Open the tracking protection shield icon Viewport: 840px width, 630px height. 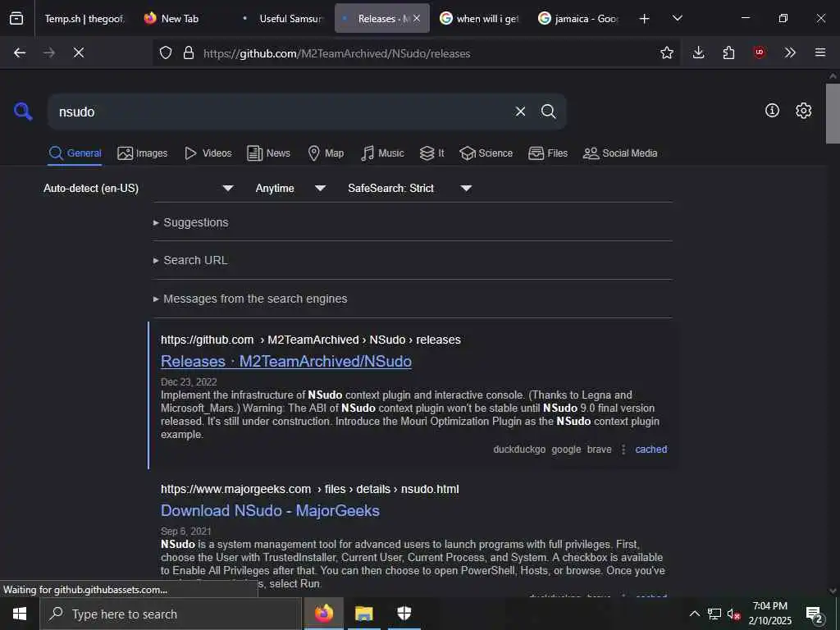[166, 52]
